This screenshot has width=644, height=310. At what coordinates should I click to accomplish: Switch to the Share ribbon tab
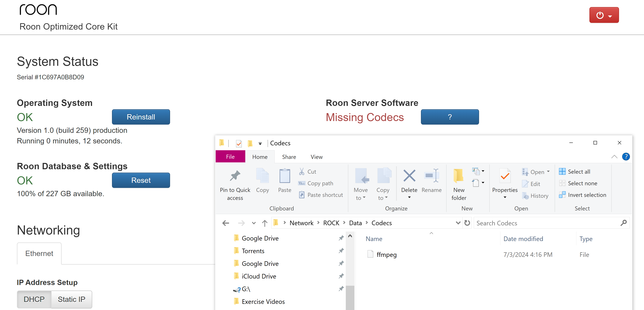[x=289, y=157]
